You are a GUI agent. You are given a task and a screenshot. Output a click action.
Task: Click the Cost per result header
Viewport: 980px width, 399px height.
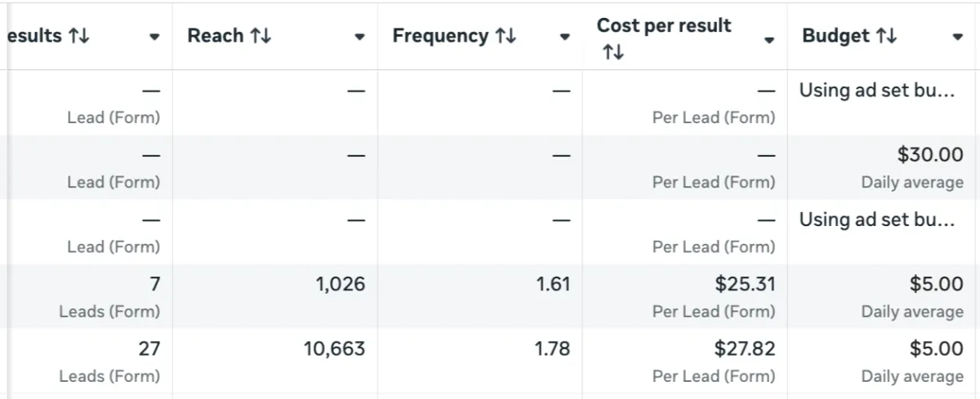pyautogui.click(x=664, y=25)
